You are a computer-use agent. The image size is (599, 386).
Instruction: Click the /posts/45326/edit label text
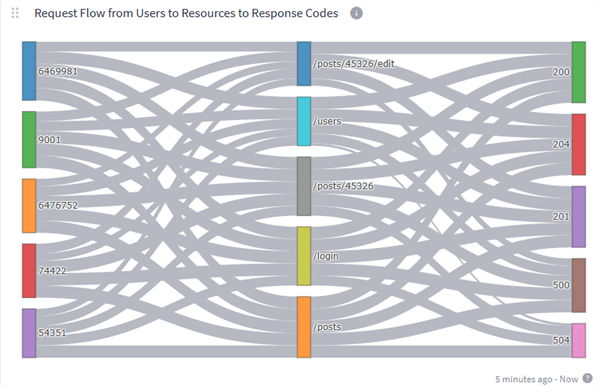[353, 64]
